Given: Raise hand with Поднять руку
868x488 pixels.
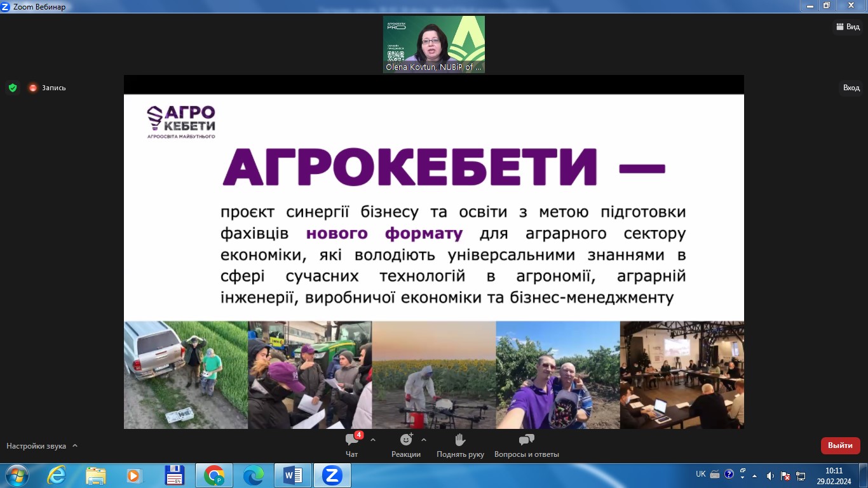Looking at the screenshot, I should pyautogui.click(x=460, y=445).
